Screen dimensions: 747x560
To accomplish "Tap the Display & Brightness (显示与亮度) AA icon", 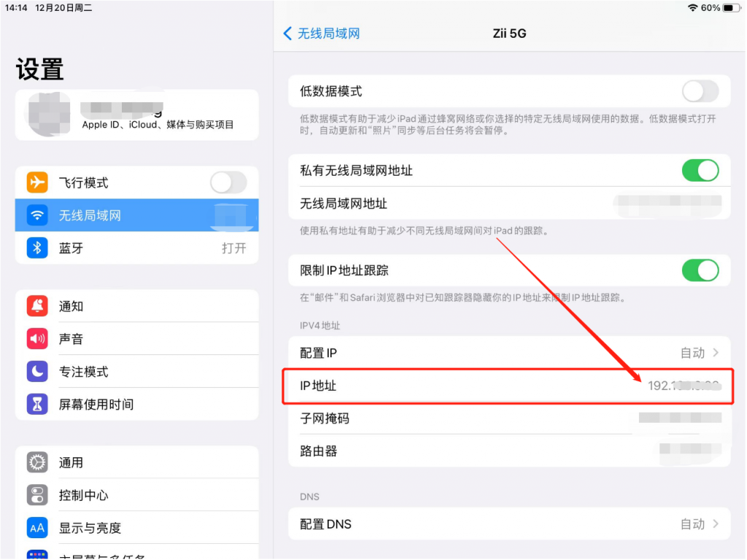I will [x=37, y=528].
